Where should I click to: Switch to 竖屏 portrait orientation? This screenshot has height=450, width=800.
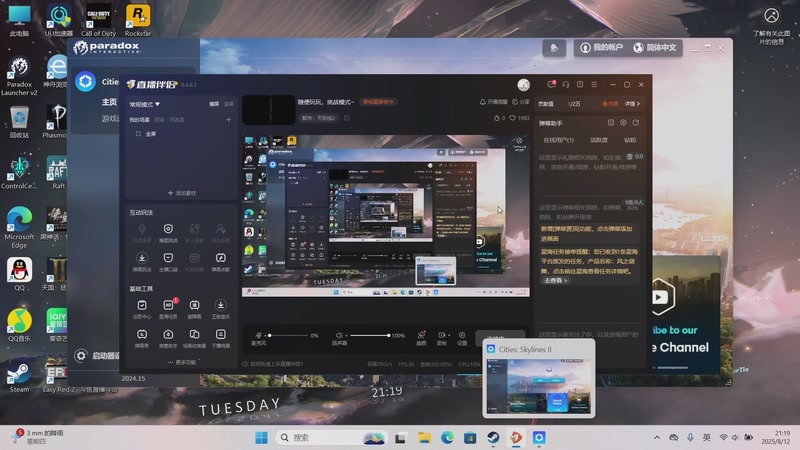point(229,104)
